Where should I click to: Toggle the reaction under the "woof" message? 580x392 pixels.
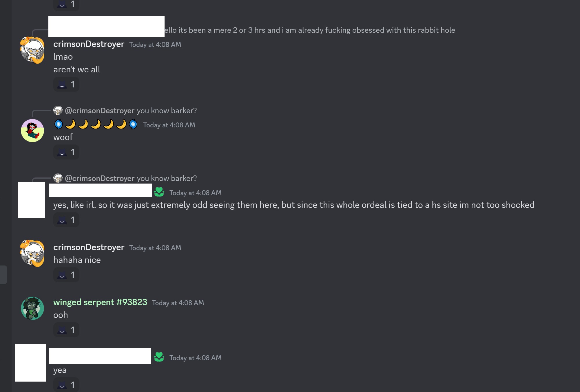(x=66, y=152)
